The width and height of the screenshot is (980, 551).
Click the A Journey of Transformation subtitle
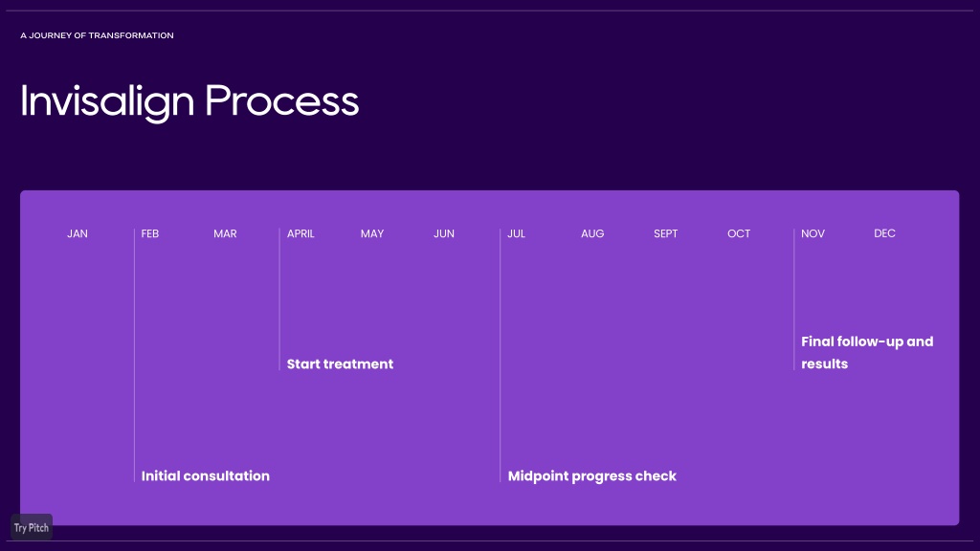point(97,35)
